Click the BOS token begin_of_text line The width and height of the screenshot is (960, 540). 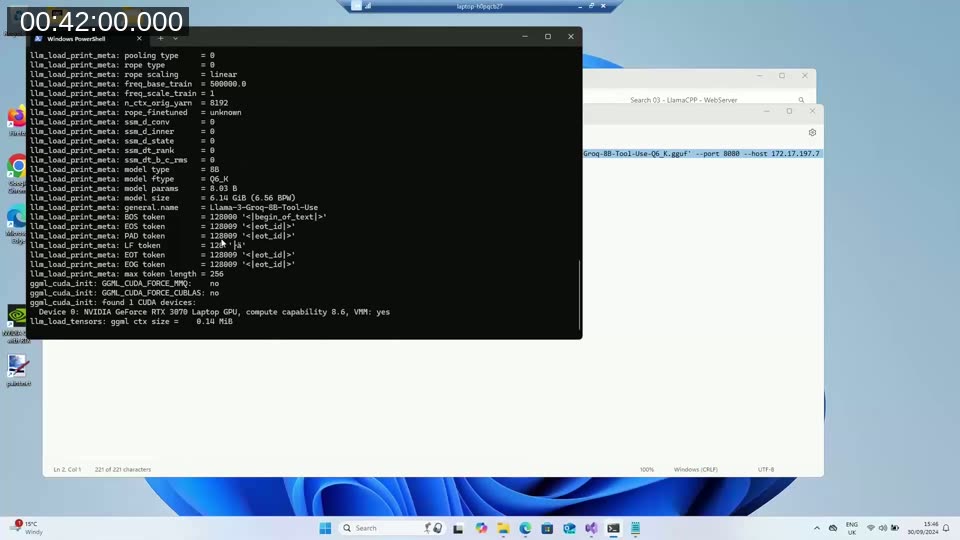tap(178, 217)
